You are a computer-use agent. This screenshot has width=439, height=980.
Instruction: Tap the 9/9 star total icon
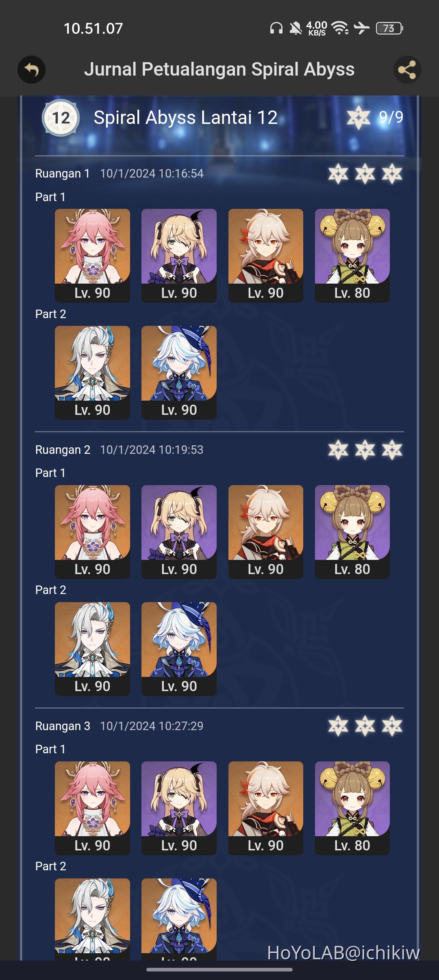click(358, 117)
